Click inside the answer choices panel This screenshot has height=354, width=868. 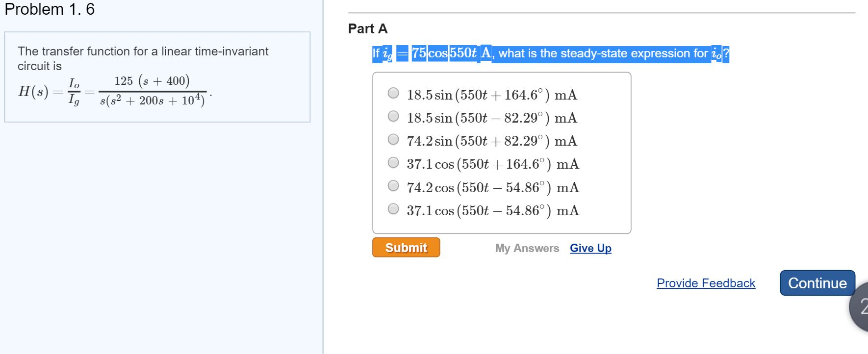[500, 152]
